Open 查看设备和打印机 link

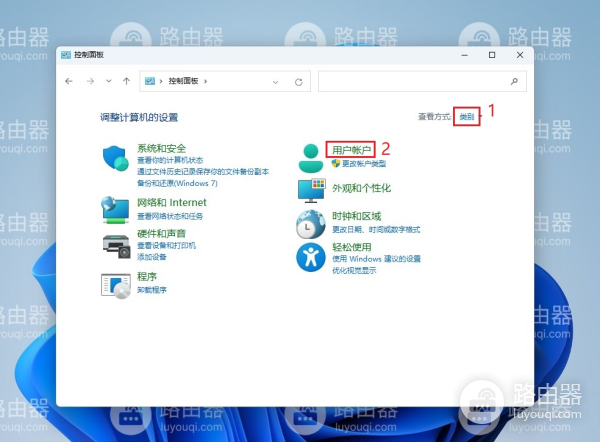(166, 245)
